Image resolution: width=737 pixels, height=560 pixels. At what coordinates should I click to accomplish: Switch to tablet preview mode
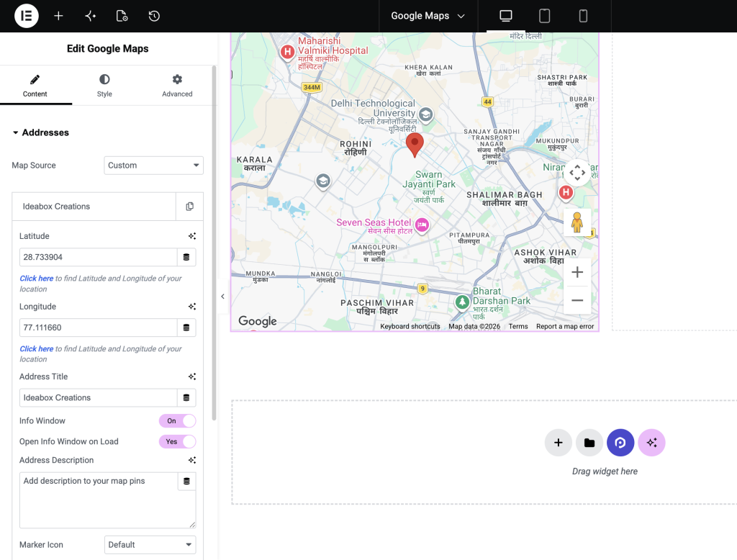click(x=544, y=16)
